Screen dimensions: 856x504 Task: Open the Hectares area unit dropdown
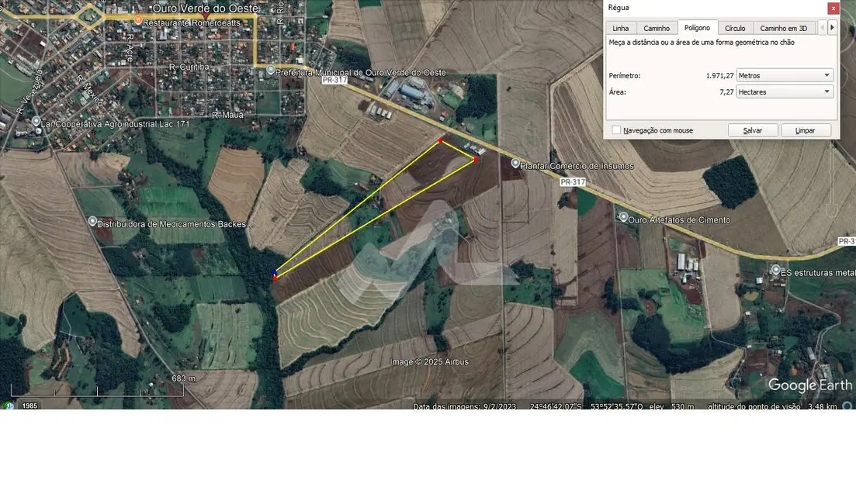coord(785,91)
